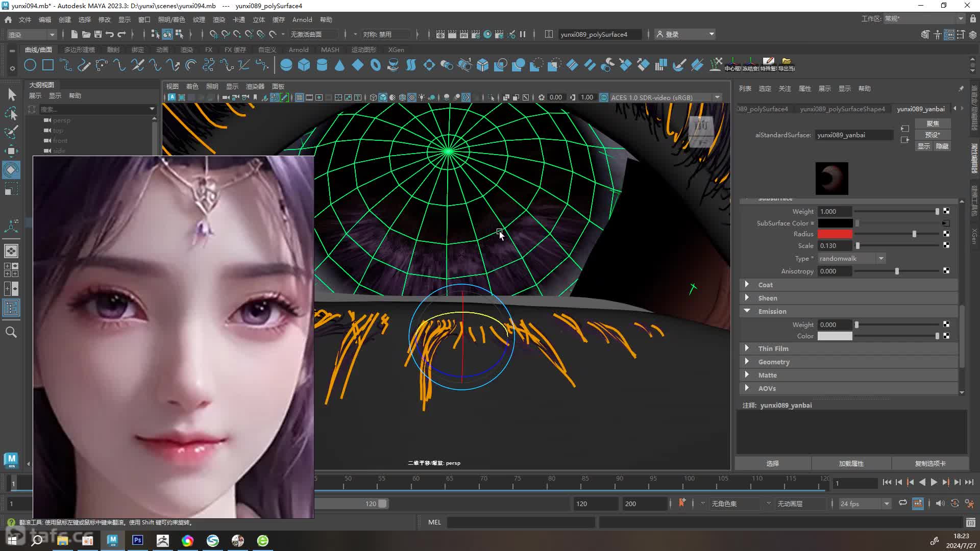Open the subsurface Type randomwalk dropdown
This screenshot has width=980, height=551.
point(851,259)
